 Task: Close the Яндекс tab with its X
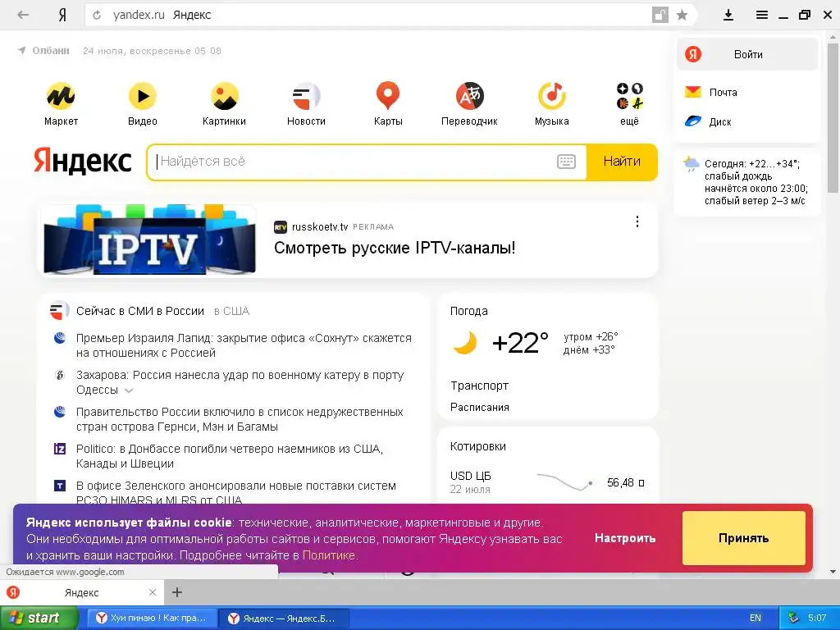tap(152, 592)
